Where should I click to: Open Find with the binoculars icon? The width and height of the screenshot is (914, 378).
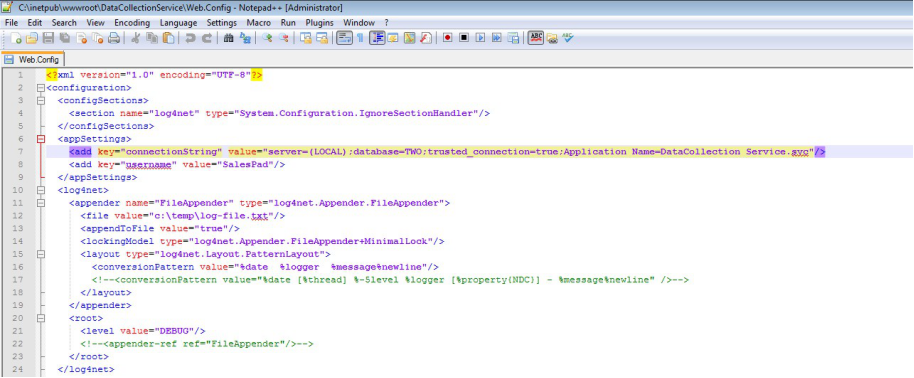coord(229,38)
